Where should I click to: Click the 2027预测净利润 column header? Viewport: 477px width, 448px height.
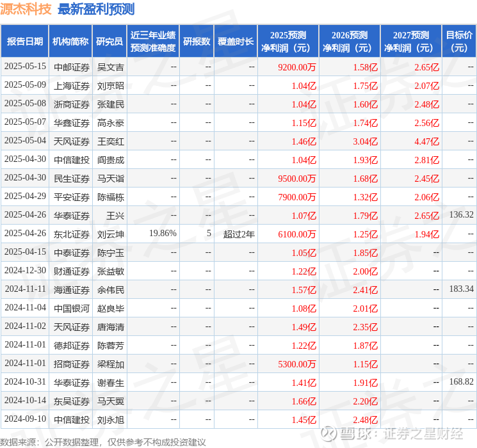point(411,42)
